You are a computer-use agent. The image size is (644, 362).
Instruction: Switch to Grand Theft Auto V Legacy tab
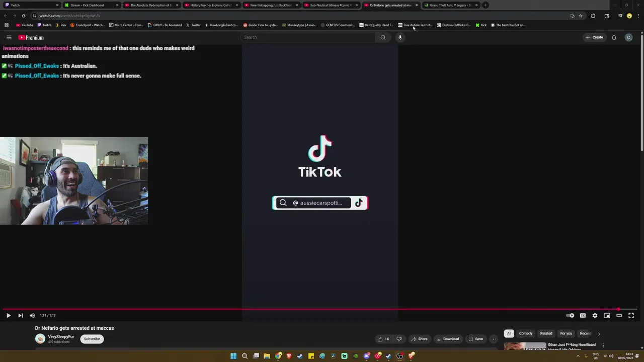pyautogui.click(x=450, y=5)
